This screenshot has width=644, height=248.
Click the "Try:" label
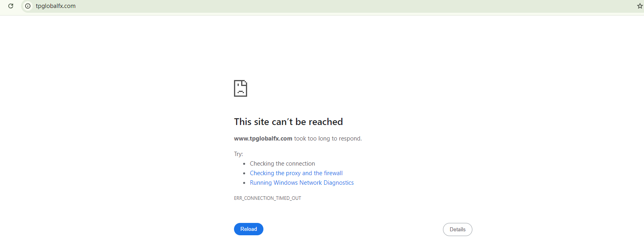click(238, 154)
